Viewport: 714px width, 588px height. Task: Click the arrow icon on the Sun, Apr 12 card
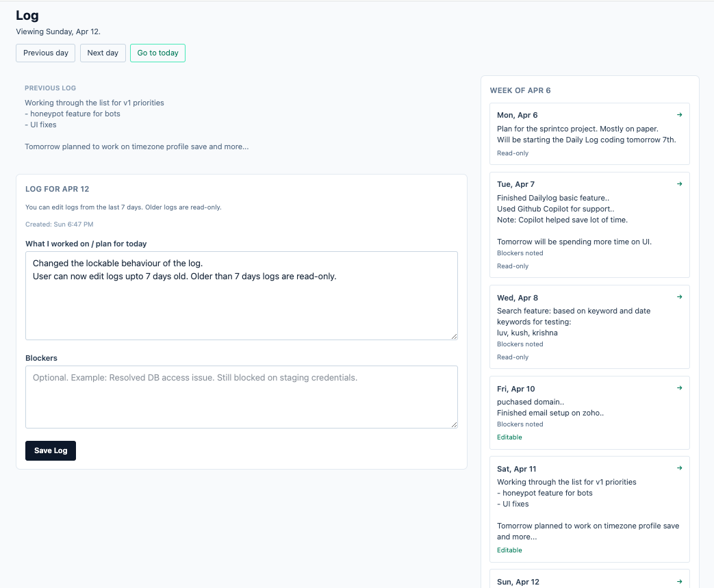pos(679,580)
